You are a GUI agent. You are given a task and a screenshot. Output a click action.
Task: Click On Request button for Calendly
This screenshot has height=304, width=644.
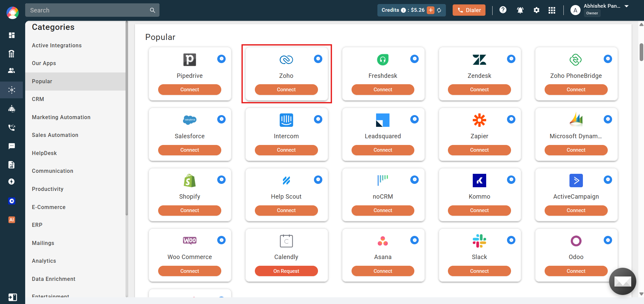click(x=286, y=271)
